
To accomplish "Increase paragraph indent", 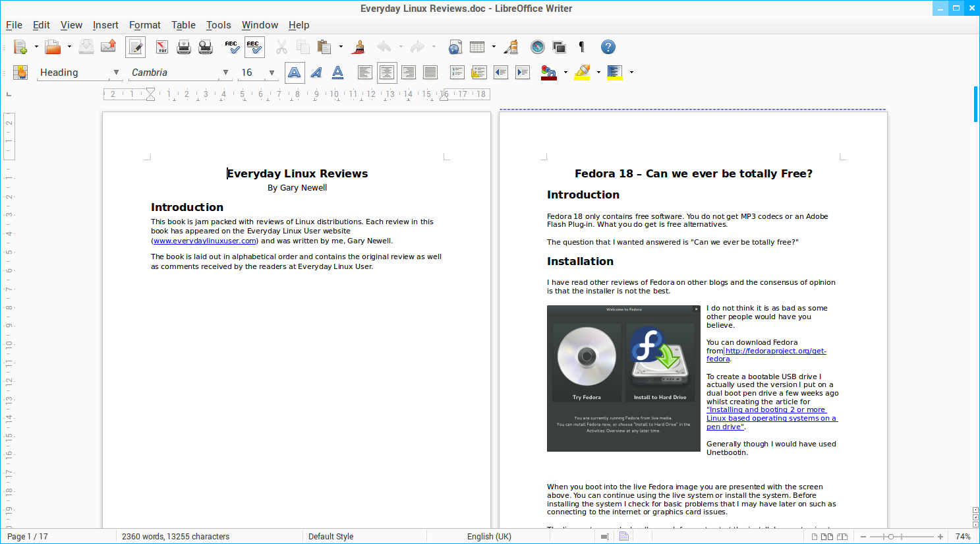I will pyautogui.click(x=523, y=73).
